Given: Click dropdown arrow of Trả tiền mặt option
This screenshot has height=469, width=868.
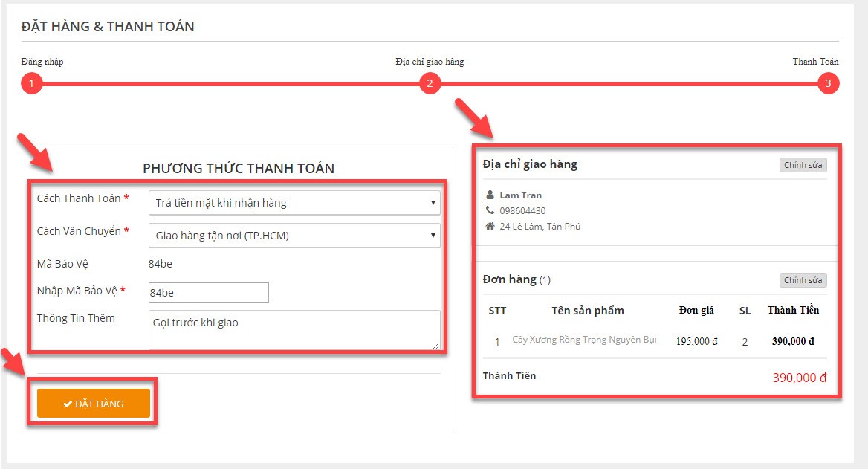Looking at the screenshot, I should click(x=433, y=203).
